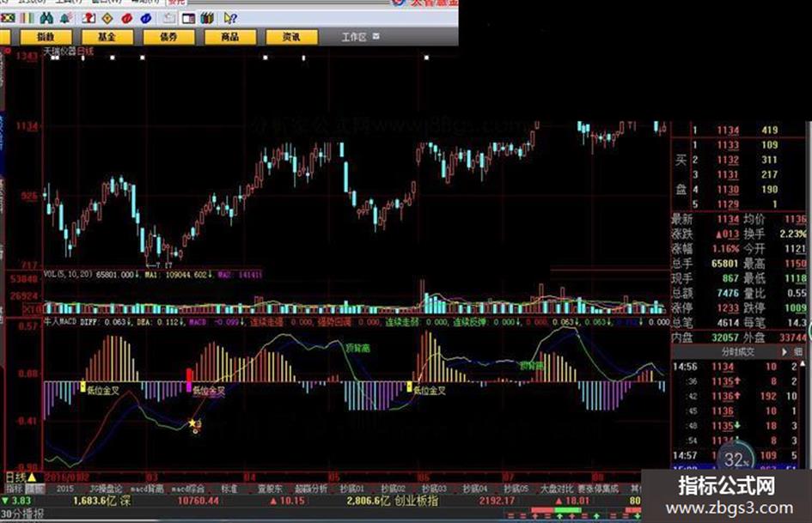The height and width of the screenshot is (523, 812).
Task: Click the 分时成交 panel header
Action: coord(738,351)
